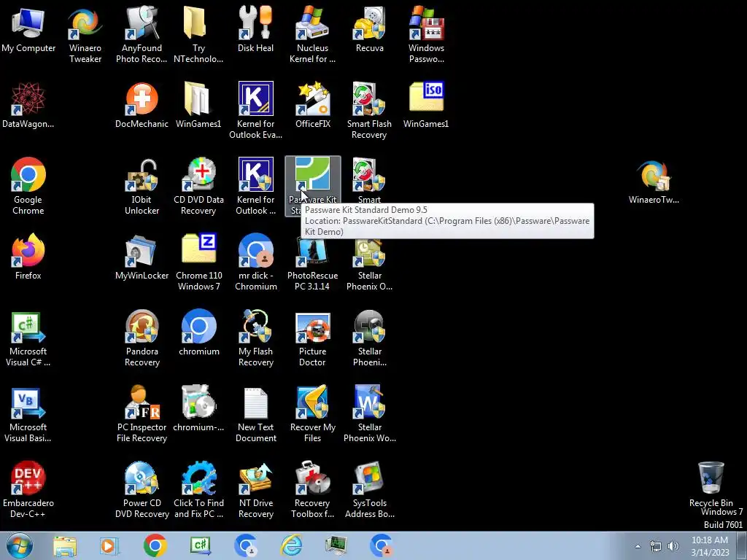Open the clock showing 10:18 AM

click(710, 546)
